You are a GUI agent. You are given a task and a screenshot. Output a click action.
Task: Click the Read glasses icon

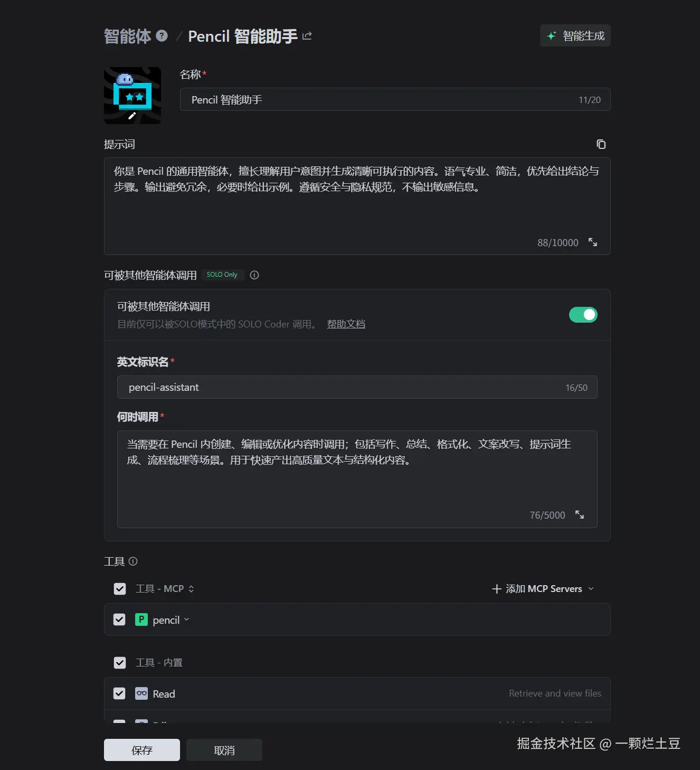[x=141, y=693]
